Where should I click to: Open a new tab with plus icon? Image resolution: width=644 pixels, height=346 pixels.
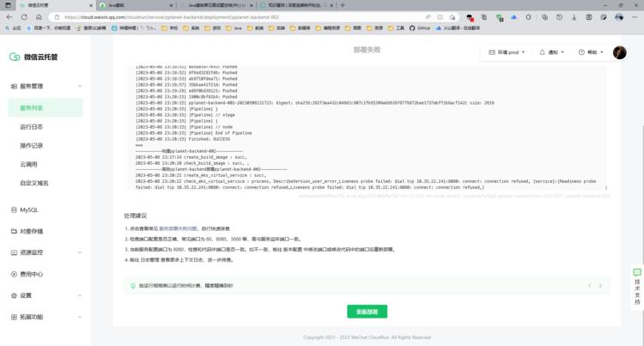(x=343, y=5)
